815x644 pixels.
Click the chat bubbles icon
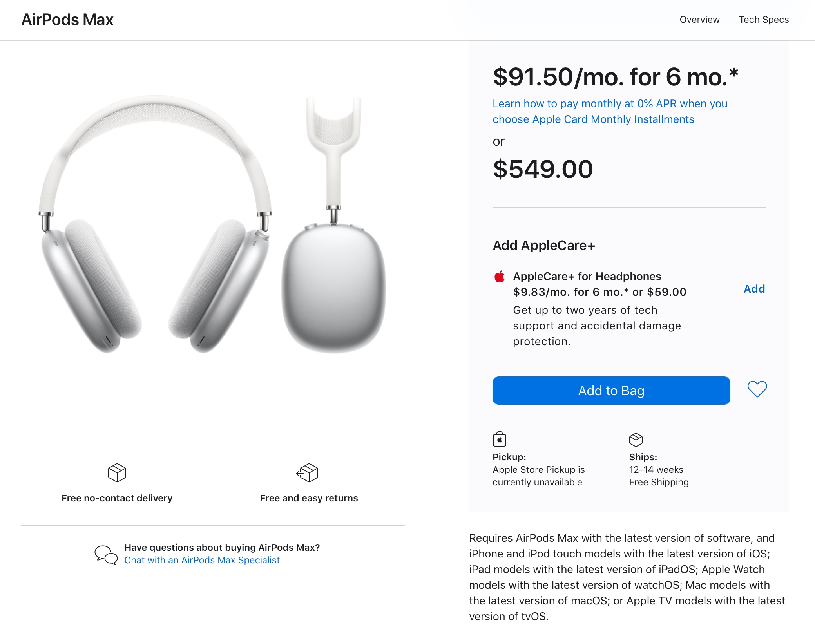pos(106,555)
